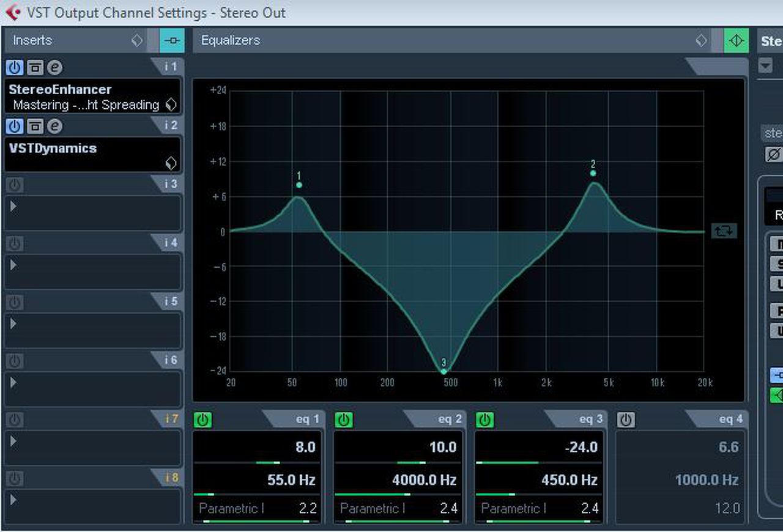This screenshot has height=532, width=783.
Task: Expand the empty insert slot i6 plugin list
Action: pos(13,382)
